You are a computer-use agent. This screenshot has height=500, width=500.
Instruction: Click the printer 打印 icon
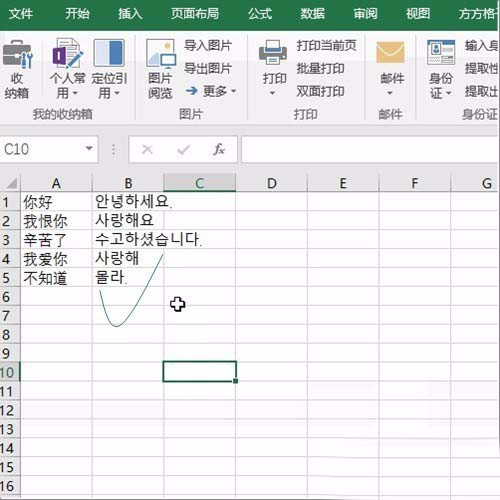pyautogui.click(x=273, y=53)
